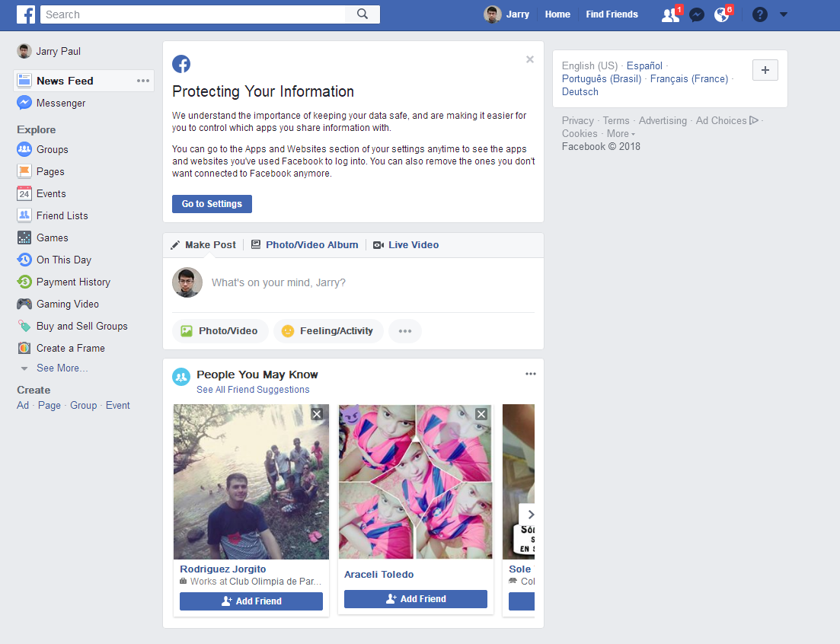This screenshot has width=840, height=644.
Task: Click the Photo/Video composer button
Action: point(219,331)
